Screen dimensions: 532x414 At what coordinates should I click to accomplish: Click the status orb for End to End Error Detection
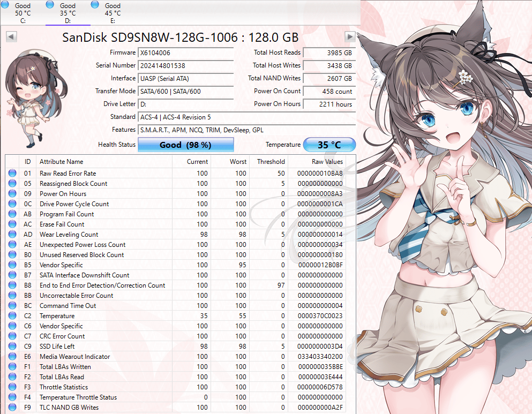pyautogui.click(x=12, y=285)
